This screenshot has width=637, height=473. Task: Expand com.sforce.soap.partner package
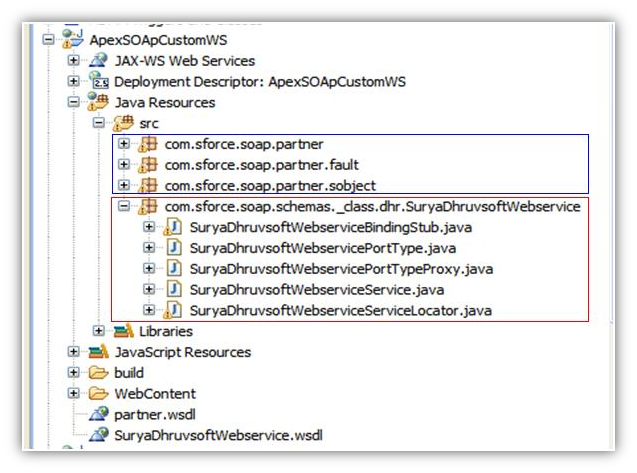click(124, 143)
